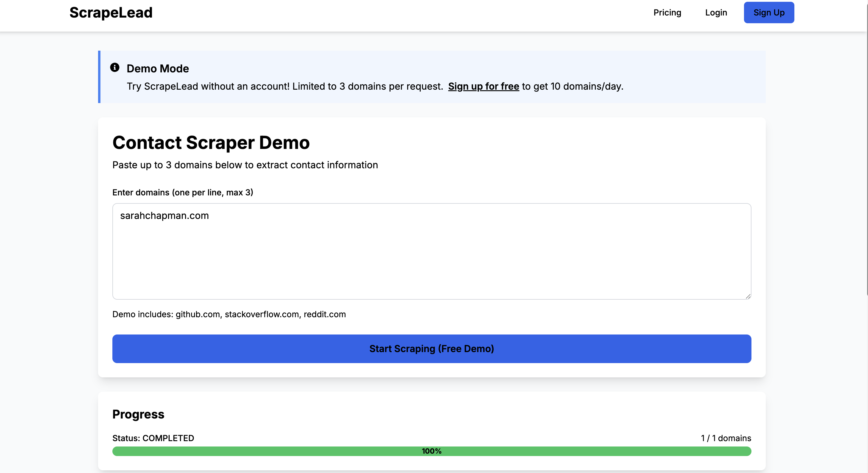Click the 'Enter domains' field label

point(183,192)
